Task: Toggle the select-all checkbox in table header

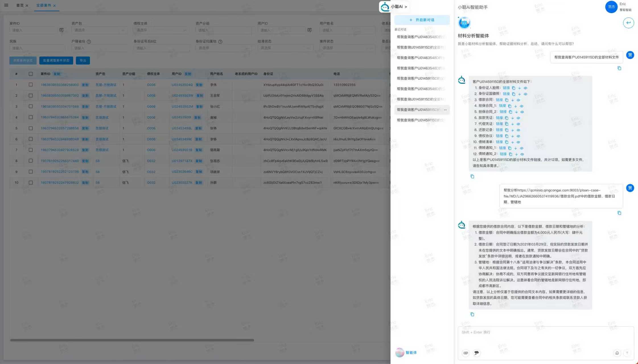Action: click(30, 74)
